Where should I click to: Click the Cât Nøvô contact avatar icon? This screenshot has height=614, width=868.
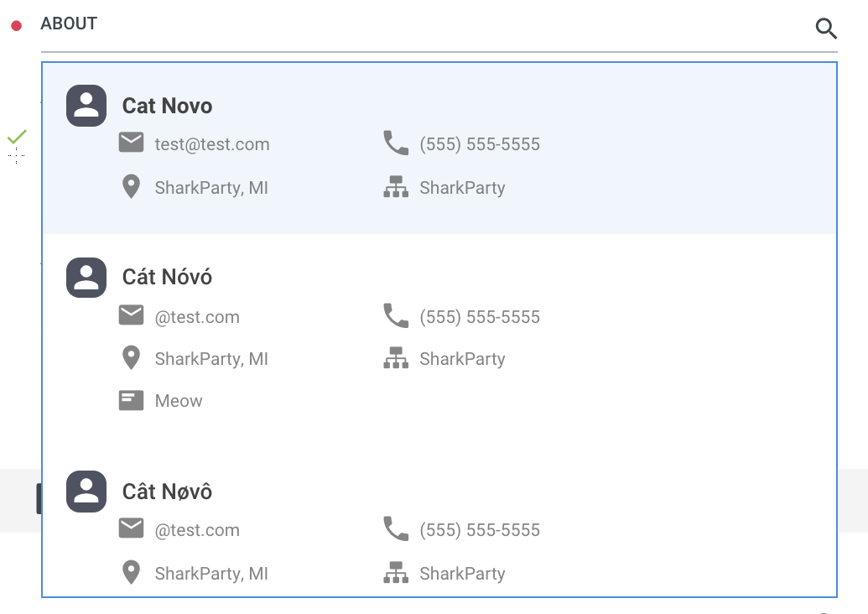tap(86, 492)
